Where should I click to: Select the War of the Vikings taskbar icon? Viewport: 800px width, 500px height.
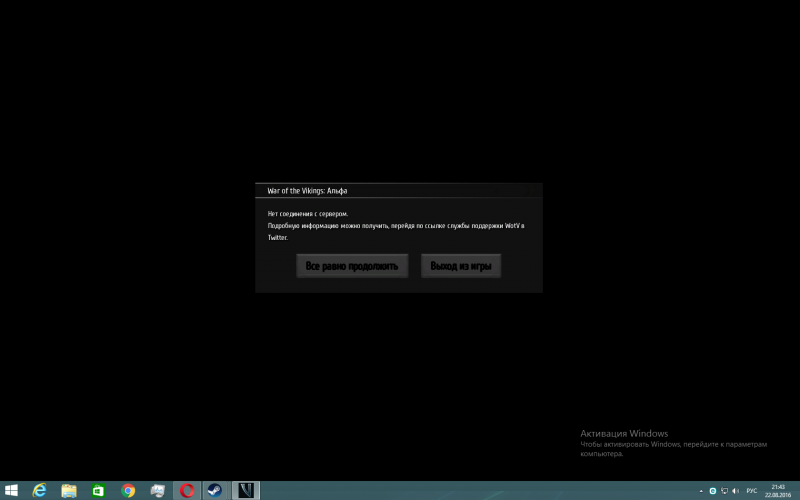pyautogui.click(x=246, y=491)
